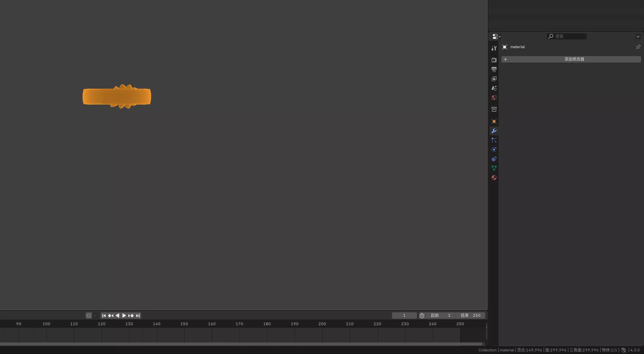644x354 pixels.
Task: Expand the properties options dropdown arrow
Action: 638,36
